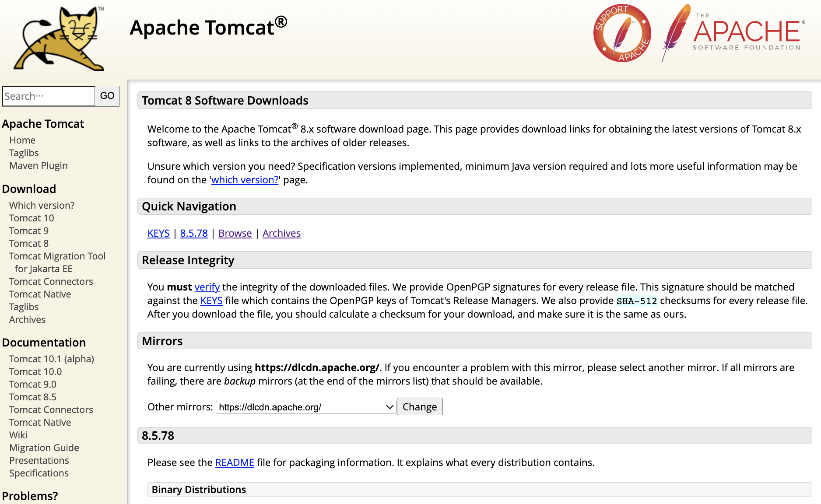Open Taglibs under Apache Tomcat section
Screen dimensions: 821x504
pyautogui.click(x=24, y=153)
